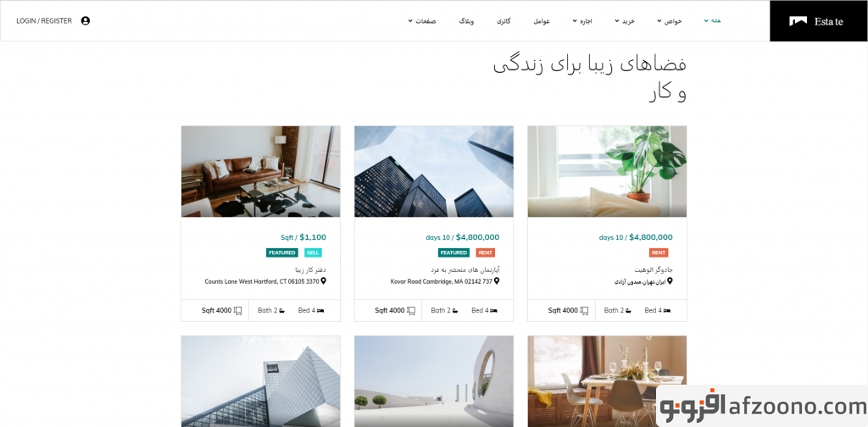868x427 pixels.
Task: Click bed icon on the leather sofa listing
Action: click(x=320, y=311)
